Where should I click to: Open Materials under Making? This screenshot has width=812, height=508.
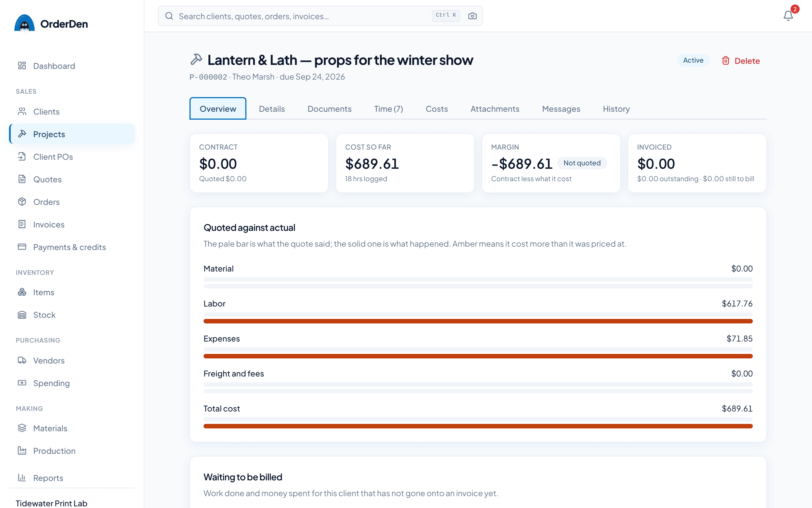coord(72,428)
